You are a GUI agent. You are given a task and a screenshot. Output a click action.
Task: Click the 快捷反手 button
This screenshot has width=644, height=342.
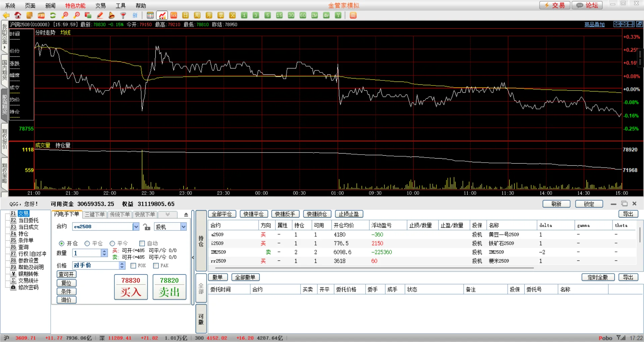point(285,214)
